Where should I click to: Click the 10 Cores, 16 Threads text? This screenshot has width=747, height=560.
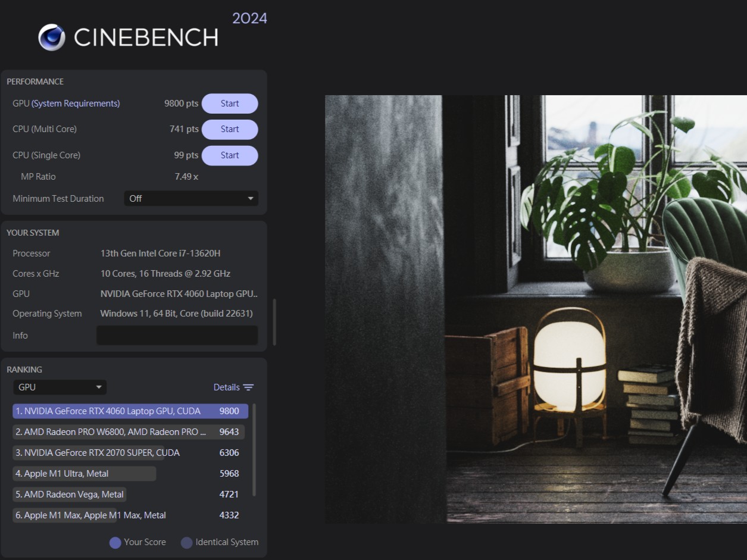click(165, 274)
